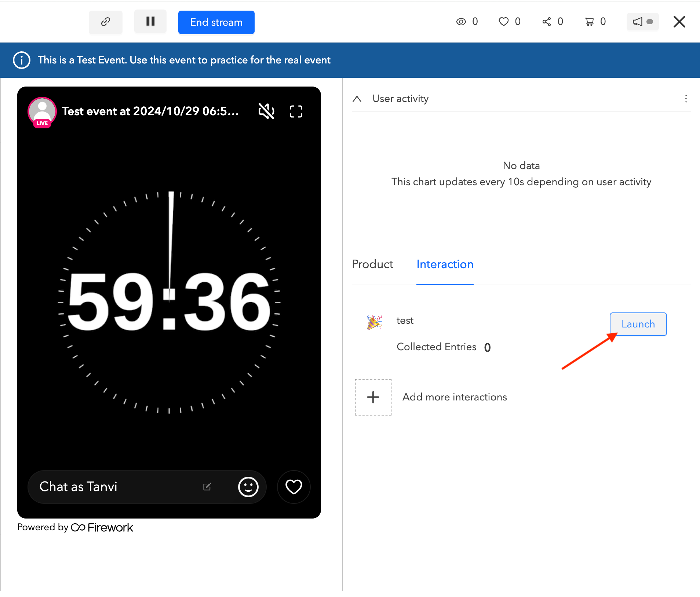Click the LIVE host avatar
The image size is (700, 597).
click(x=42, y=112)
